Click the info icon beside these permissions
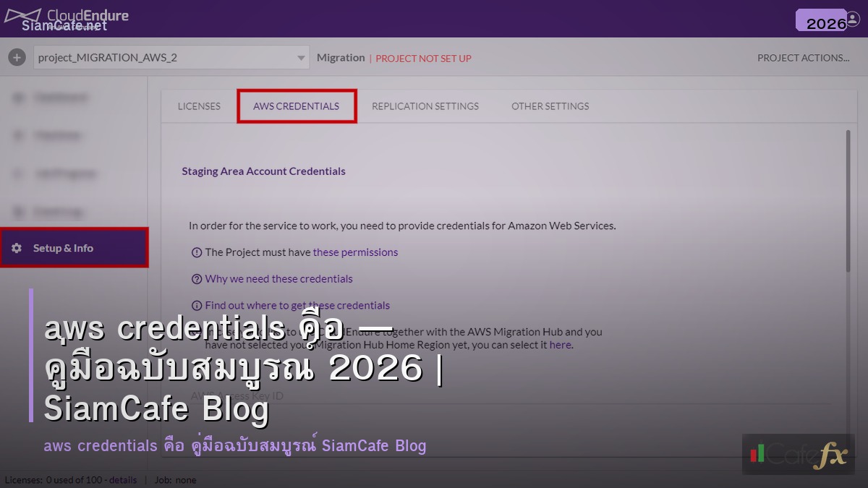 point(196,252)
